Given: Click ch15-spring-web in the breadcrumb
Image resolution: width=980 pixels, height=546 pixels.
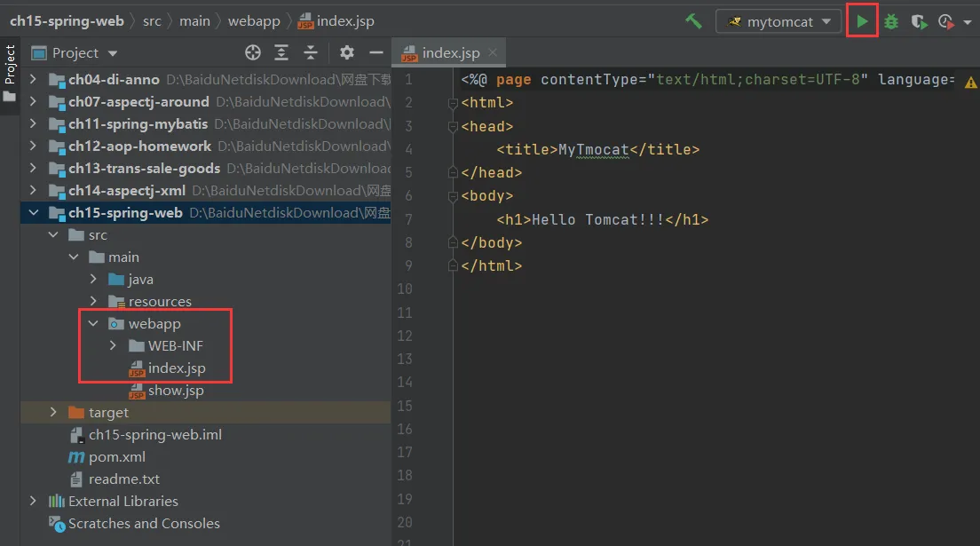Looking at the screenshot, I should [67, 21].
